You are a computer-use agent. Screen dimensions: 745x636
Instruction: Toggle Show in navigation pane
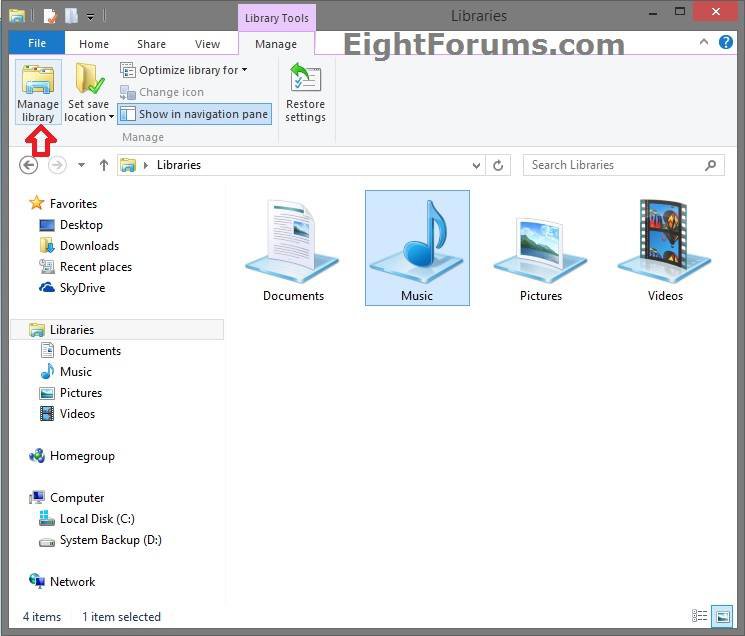[x=194, y=114]
